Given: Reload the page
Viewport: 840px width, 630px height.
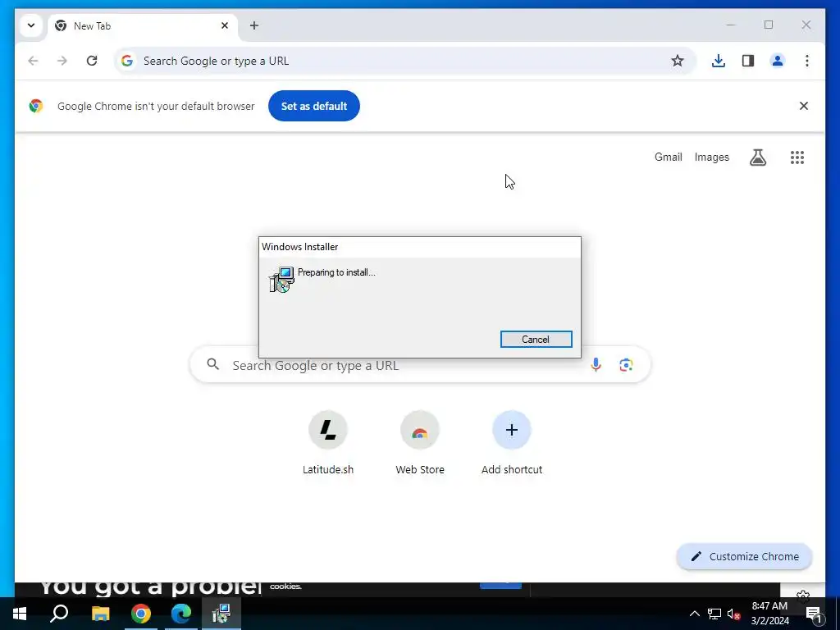Looking at the screenshot, I should [92, 61].
